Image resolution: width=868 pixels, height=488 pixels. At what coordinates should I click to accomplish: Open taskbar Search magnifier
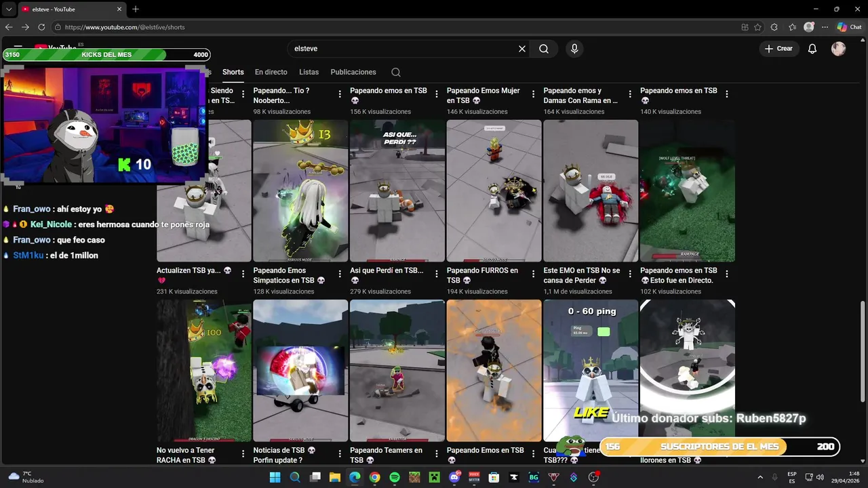(295, 477)
